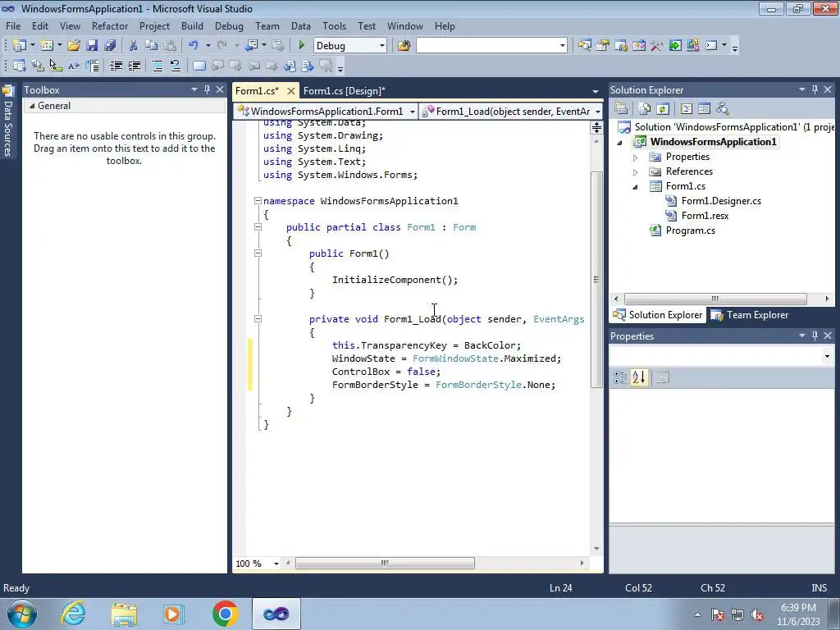Image resolution: width=840 pixels, height=630 pixels.
Task: Open the Debug menu
Action: click(229, 25)
